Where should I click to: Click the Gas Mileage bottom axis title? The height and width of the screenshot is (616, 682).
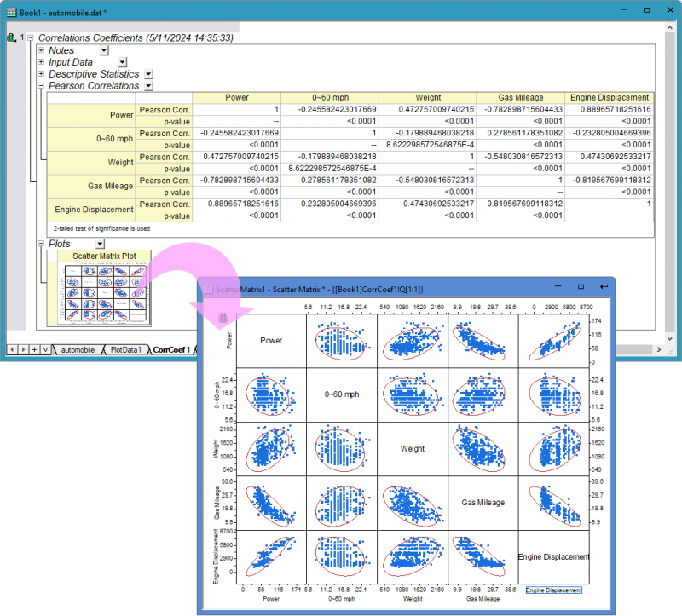[x=483, y=599]
